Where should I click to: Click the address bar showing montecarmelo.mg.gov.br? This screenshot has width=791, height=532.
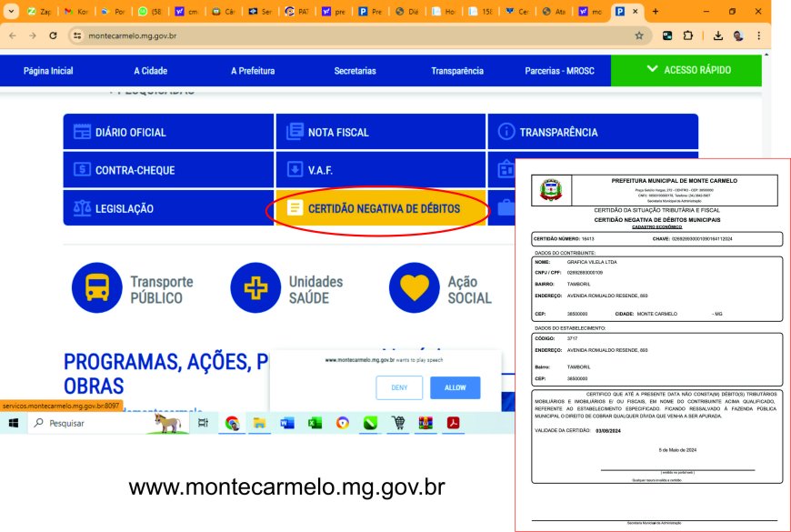(353, 35)
